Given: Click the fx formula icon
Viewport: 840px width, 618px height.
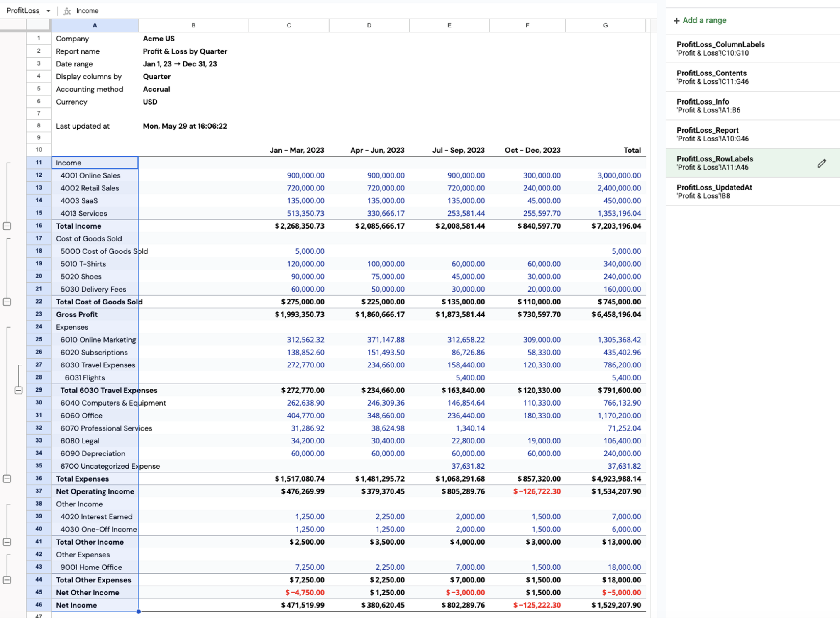Looking at the screenshot, I should [67, 11].
